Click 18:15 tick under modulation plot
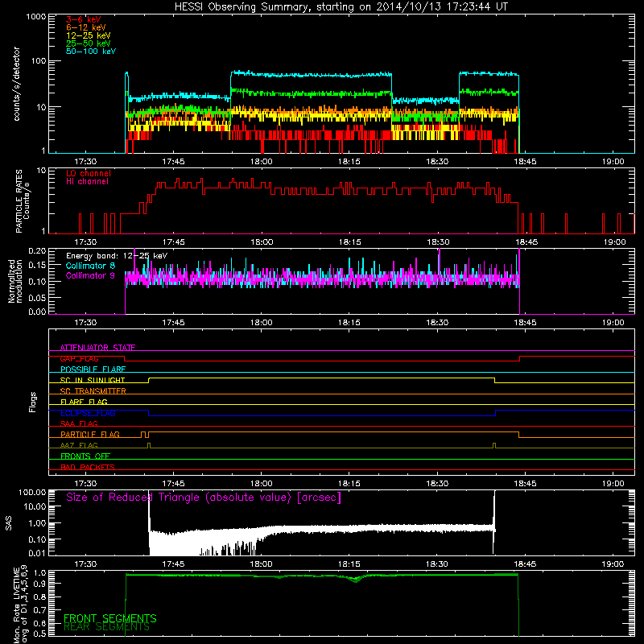The height and width of the screenshot is (644, 644). 349,323
